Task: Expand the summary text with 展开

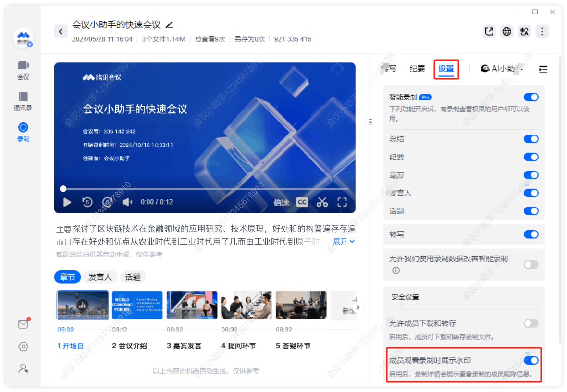Action: tap(344, 241)
